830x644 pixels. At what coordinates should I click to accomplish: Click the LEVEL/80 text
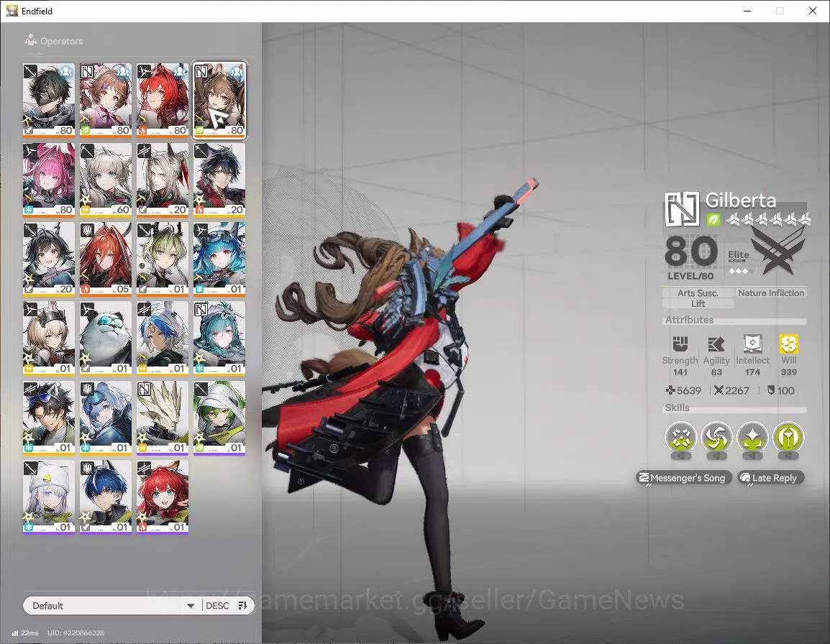coord(690,276)
